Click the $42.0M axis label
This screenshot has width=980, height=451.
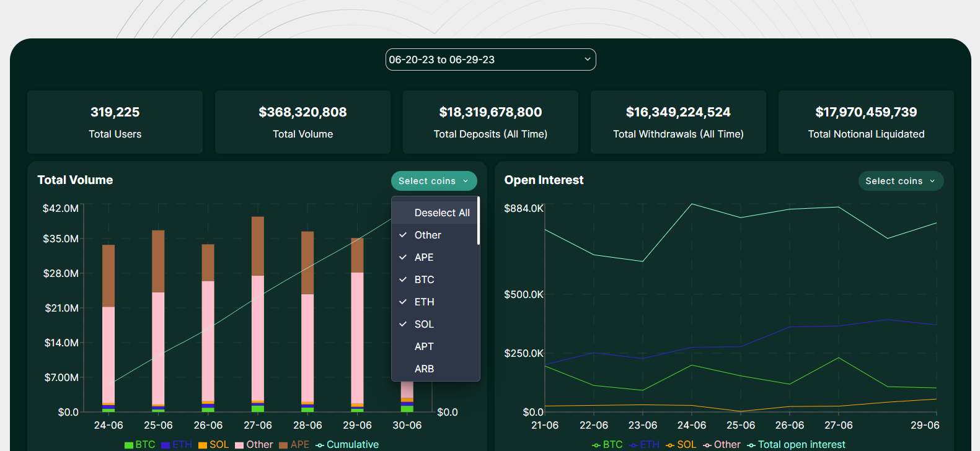(60, 208)
